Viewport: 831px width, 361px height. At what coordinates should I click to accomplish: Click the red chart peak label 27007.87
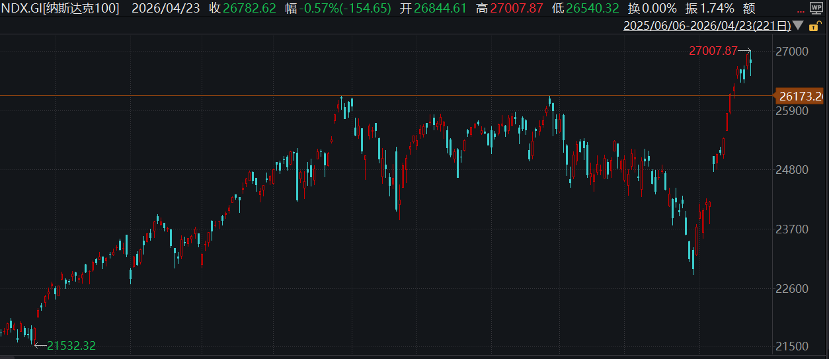(x=713, y=51)
